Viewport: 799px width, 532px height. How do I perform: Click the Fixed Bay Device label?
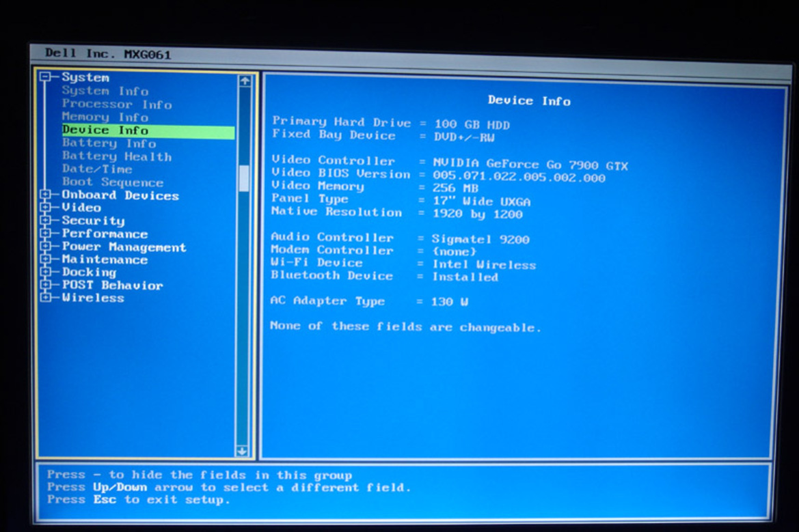[334, 135]
